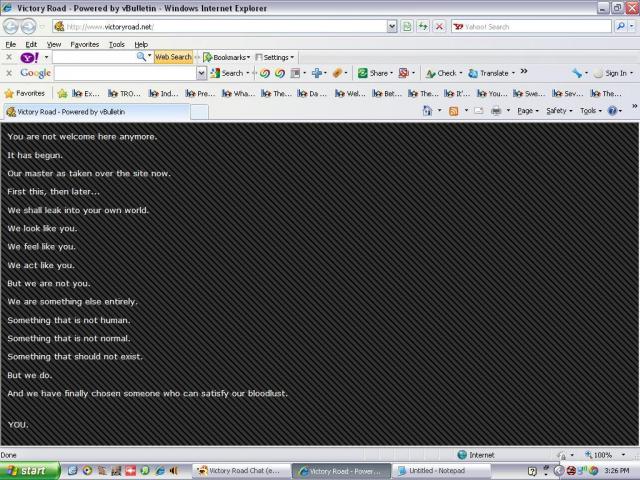Click the Refresh page icon
This screenshot has width=640, height=480.
(423, 27)
